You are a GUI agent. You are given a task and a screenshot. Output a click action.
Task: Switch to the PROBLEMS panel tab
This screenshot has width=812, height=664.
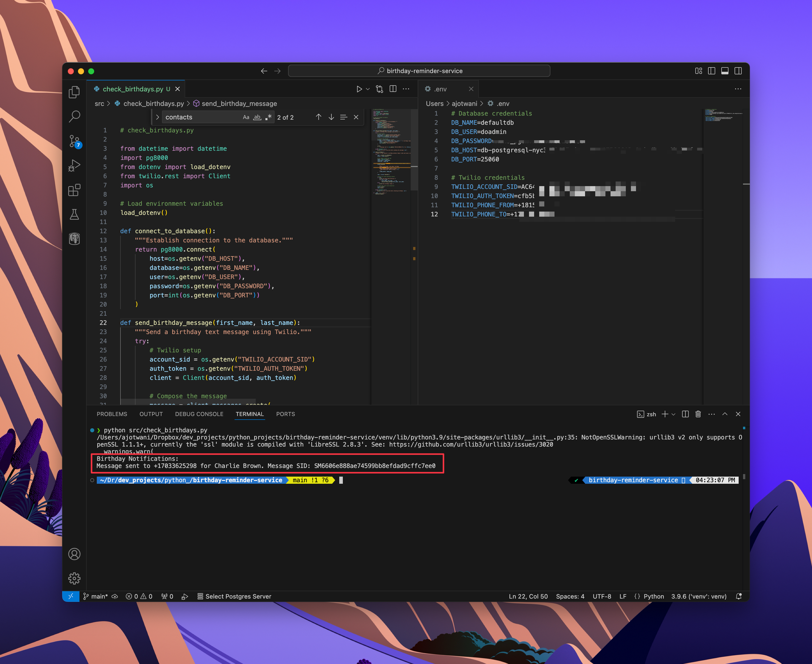tap(112, 414)
